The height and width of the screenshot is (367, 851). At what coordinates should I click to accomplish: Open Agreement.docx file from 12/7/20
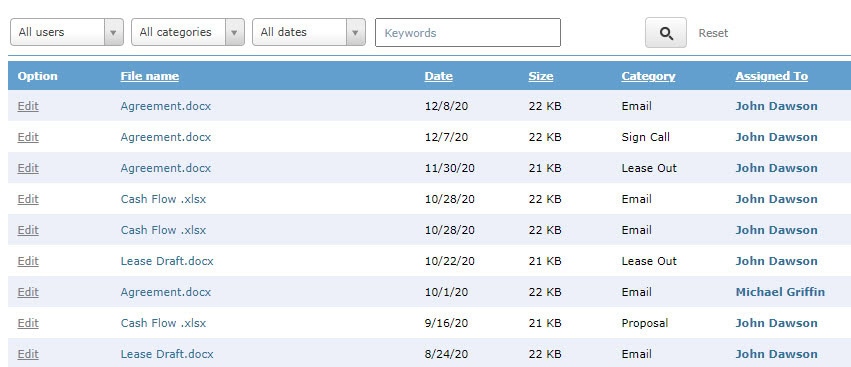(x=166, y=137)
